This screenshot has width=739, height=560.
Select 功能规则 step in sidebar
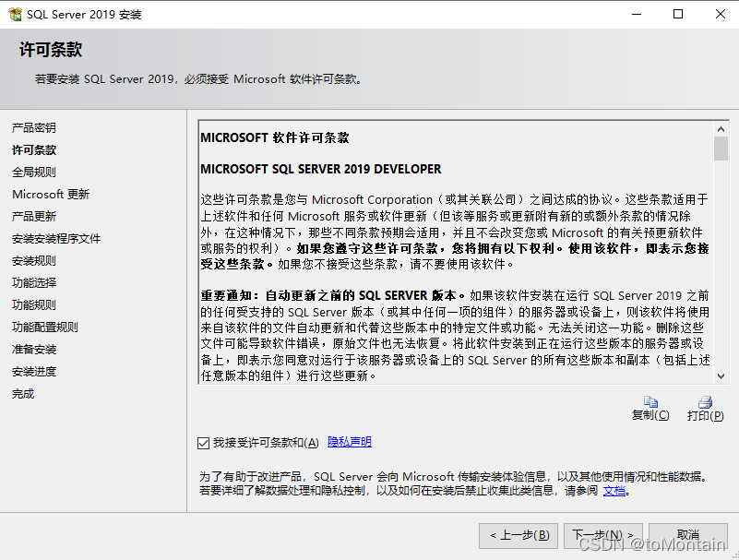[x=34, y=305]
